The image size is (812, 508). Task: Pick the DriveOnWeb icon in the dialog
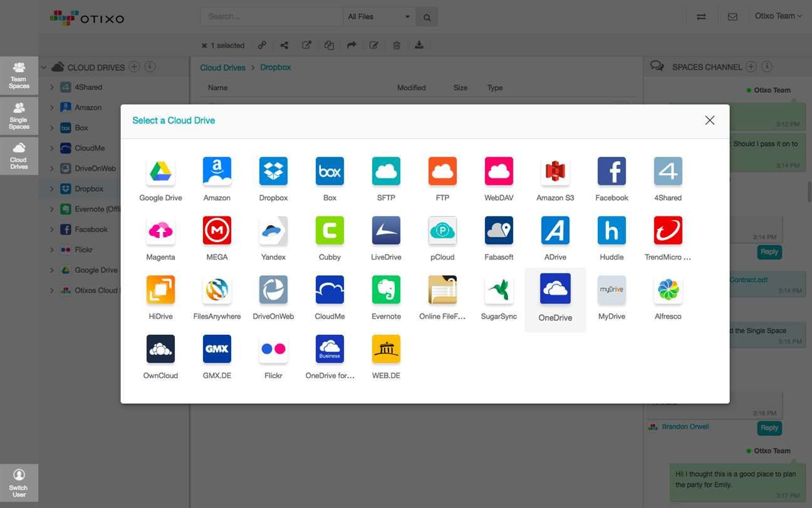coord(273,290)
